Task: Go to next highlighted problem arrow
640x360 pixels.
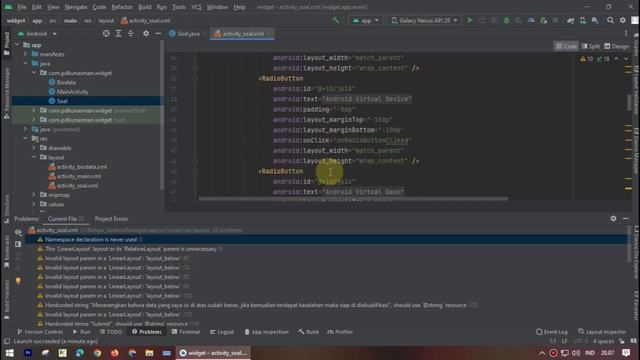Action: tap(626, 59)
